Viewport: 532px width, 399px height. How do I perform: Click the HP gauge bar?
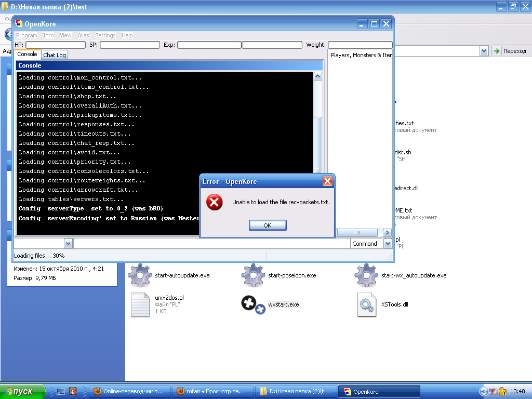pos(56,45)
